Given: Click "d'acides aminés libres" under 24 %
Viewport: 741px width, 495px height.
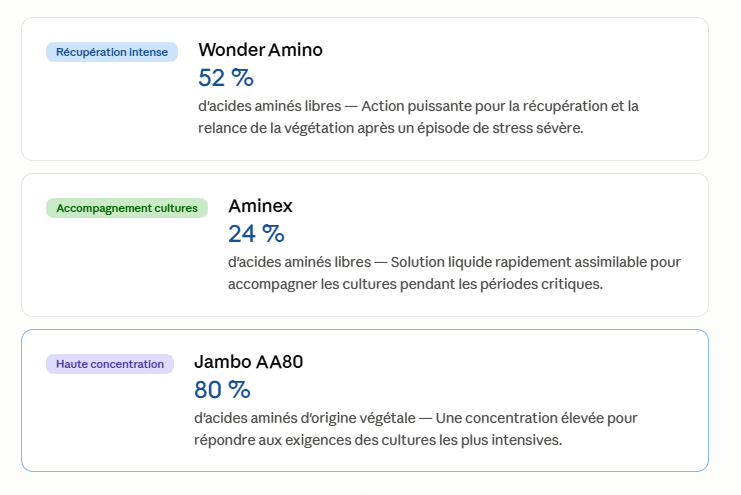Looking at the screenshot, I should coord(300,262).
